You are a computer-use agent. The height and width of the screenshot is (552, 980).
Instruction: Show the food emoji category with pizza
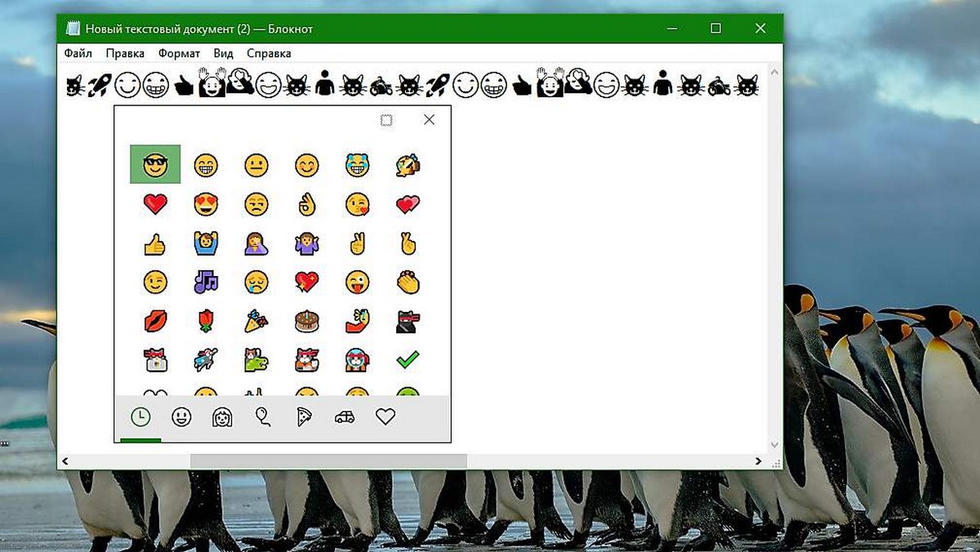[x=304, y=417]
